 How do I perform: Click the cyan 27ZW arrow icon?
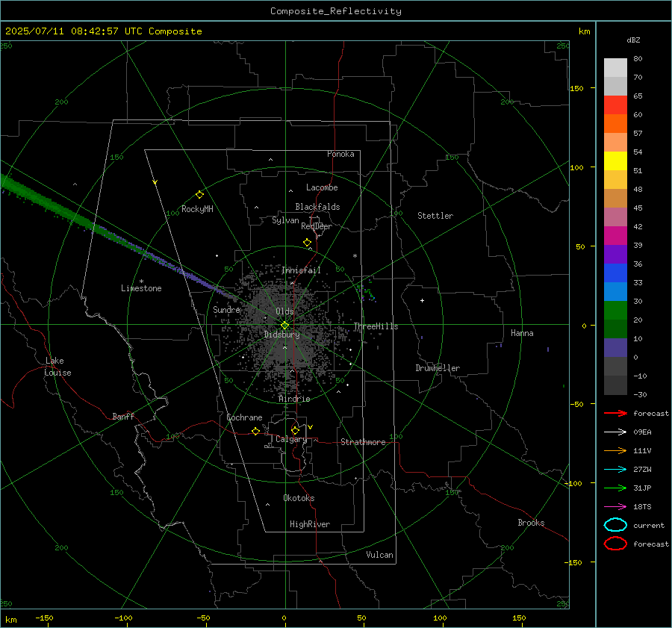(615, 470)
